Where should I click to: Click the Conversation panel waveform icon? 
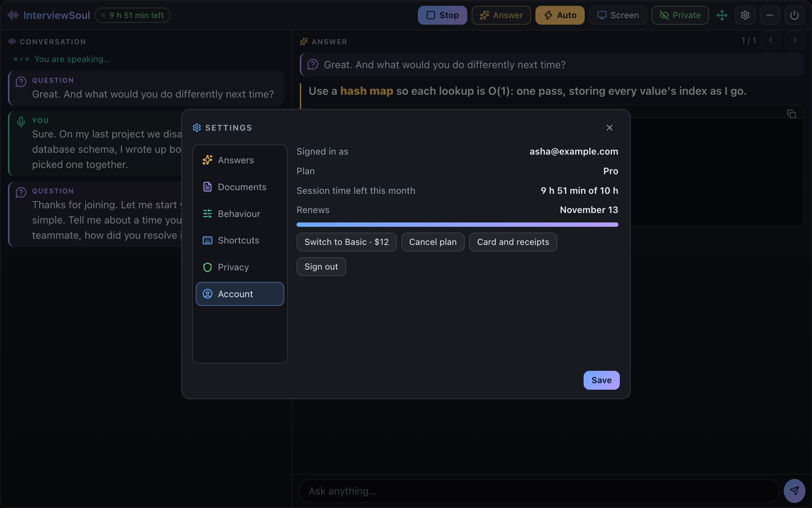pos(12,42)
